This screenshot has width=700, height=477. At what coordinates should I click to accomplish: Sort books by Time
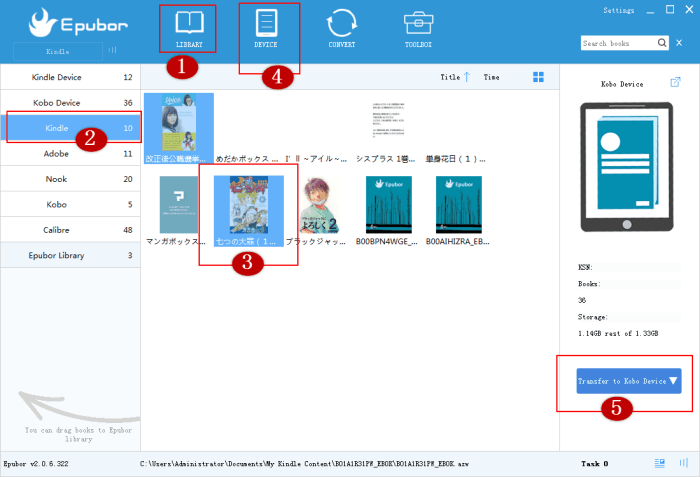(491, 77)
